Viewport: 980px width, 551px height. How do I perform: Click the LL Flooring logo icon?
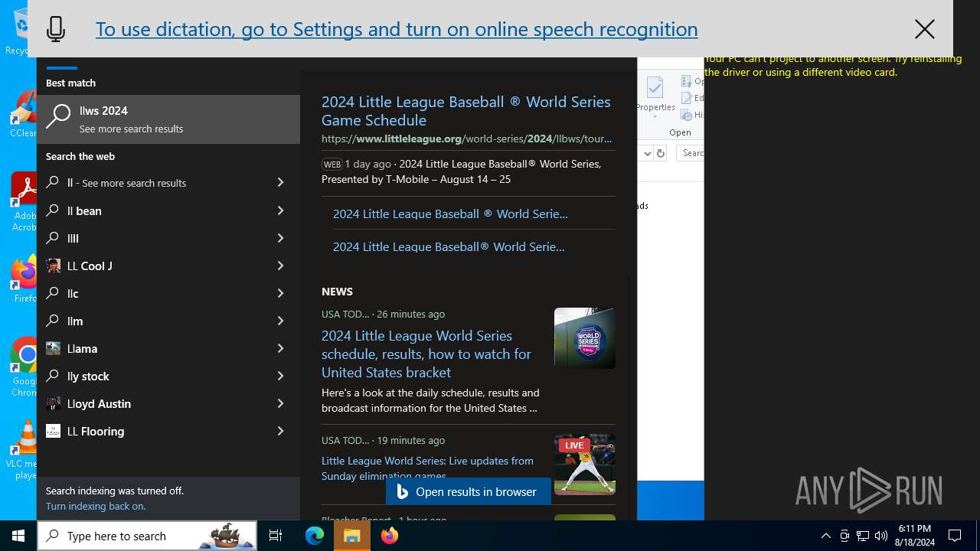click(x=53, y=431)
